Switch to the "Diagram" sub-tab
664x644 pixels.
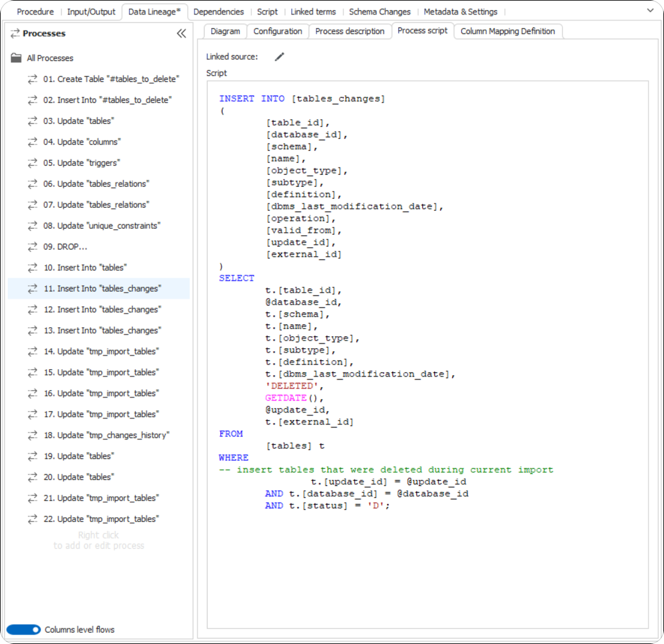pyautogui.click(x=225, y=31)
